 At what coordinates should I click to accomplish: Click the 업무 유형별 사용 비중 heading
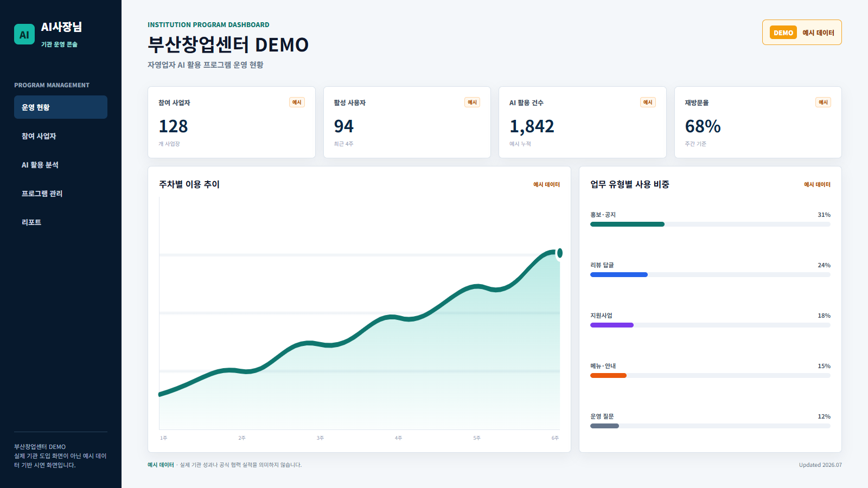pos(630,184)
